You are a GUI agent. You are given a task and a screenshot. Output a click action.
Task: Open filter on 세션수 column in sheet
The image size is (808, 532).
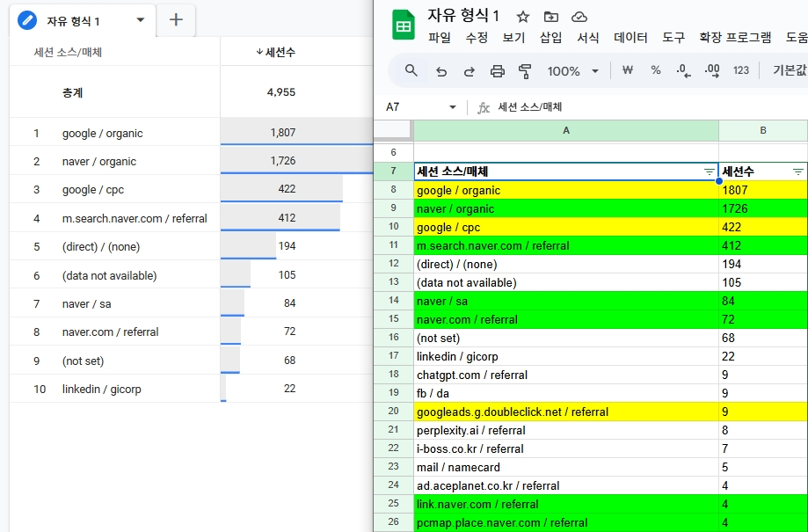798,171
